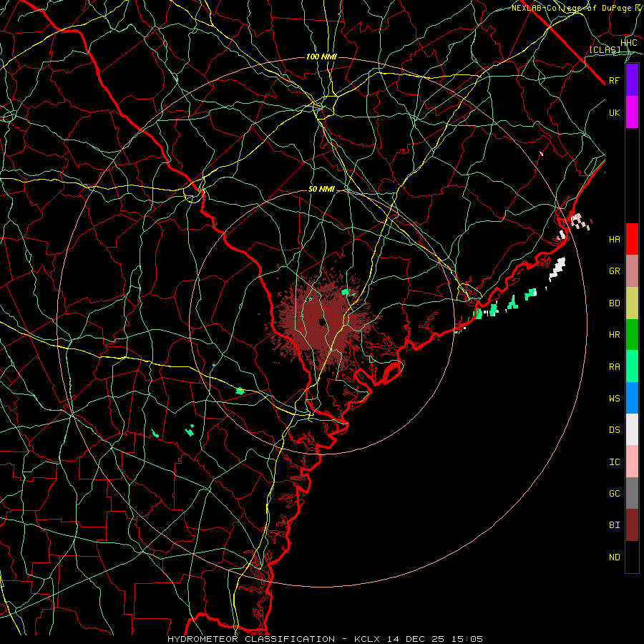Click the KCLX station identifier
This screenshot has width=644, height=644.
coord(367,639)
